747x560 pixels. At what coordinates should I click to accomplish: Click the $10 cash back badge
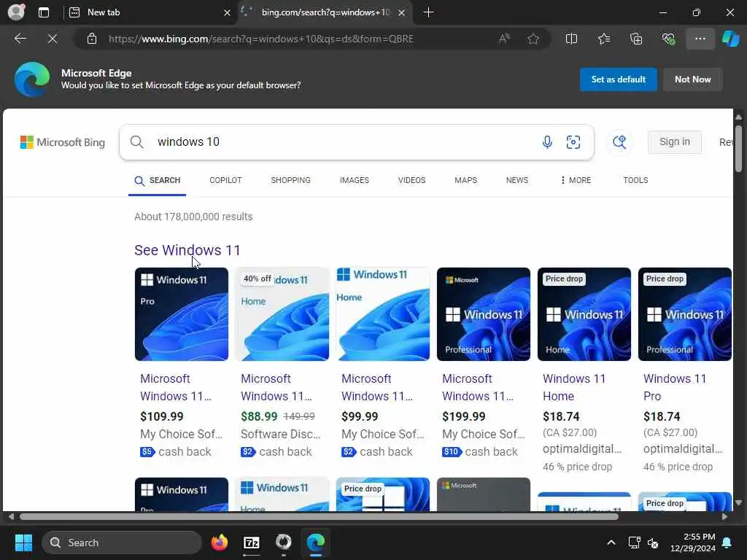(x=452, y=451)
